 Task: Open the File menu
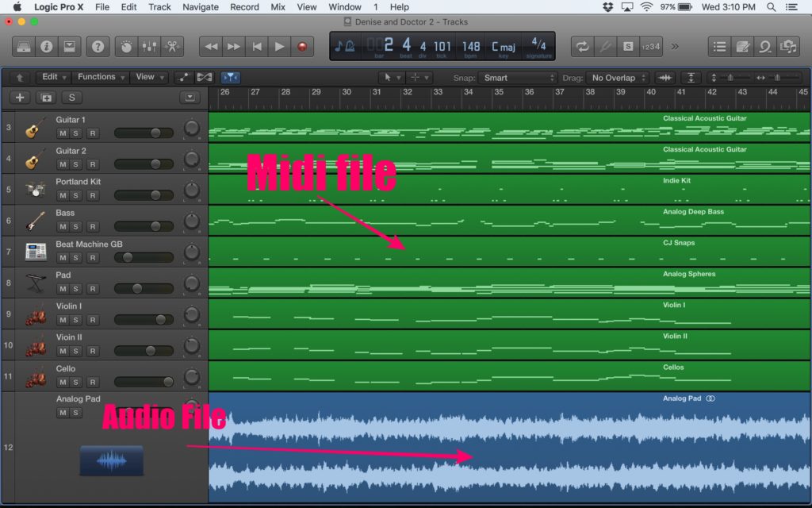[x=102, y=7]
